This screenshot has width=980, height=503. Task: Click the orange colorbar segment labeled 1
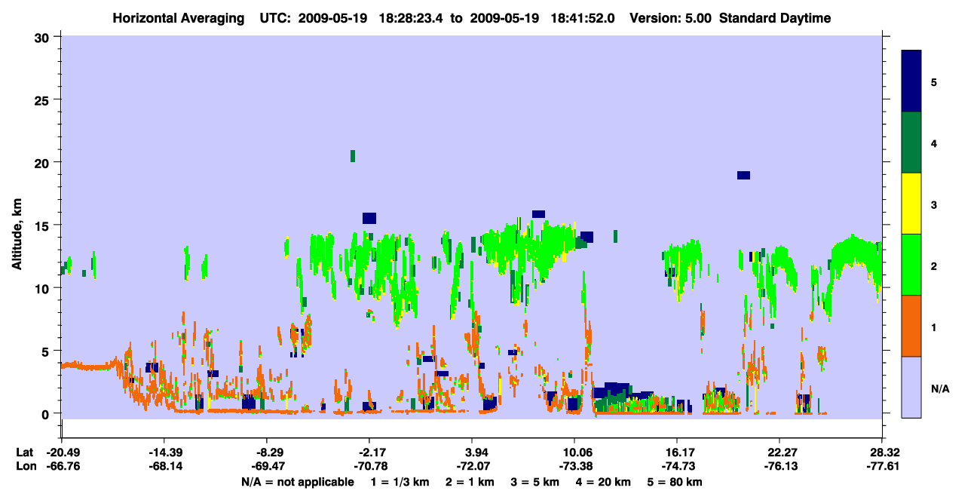click(911, 326)
